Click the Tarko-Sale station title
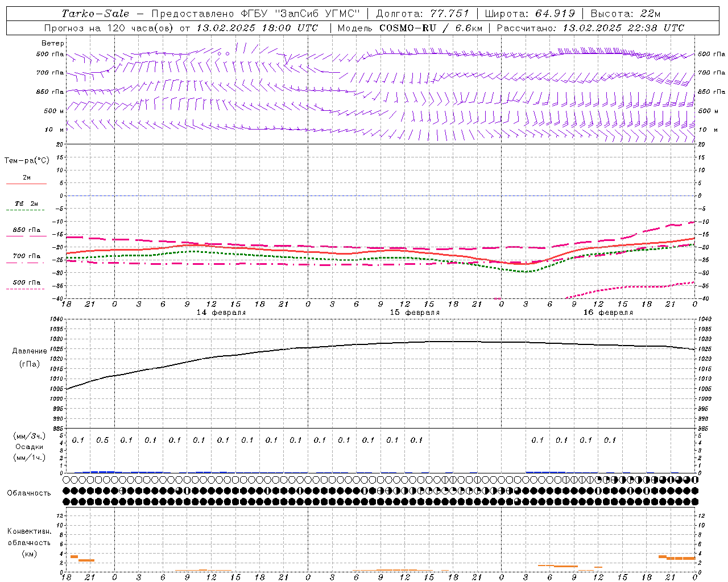728x582 pixels. [x=95, y=14]
